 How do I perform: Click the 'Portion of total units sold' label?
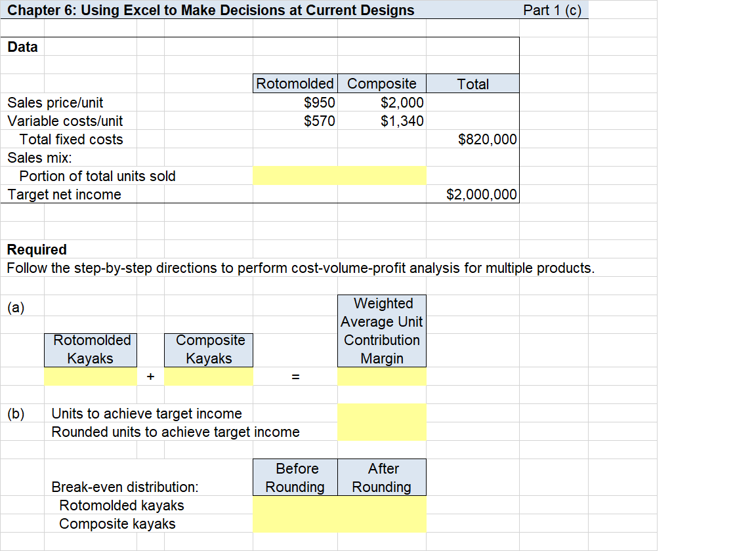click(97, 176)
